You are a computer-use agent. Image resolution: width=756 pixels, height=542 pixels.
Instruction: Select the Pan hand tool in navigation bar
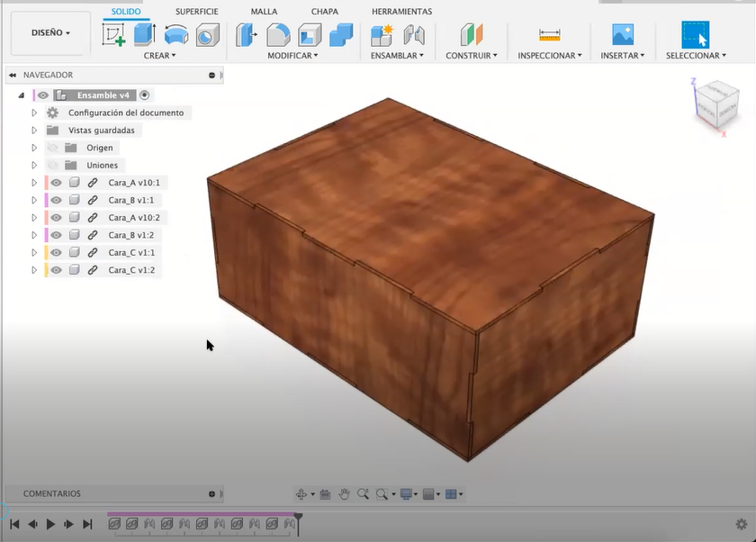344,494
